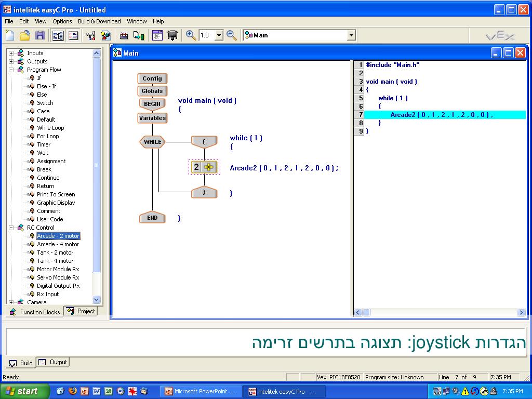Switch to the Project tab
The height and width of the screenshot is (399, 532).
(x=81, y=311)
